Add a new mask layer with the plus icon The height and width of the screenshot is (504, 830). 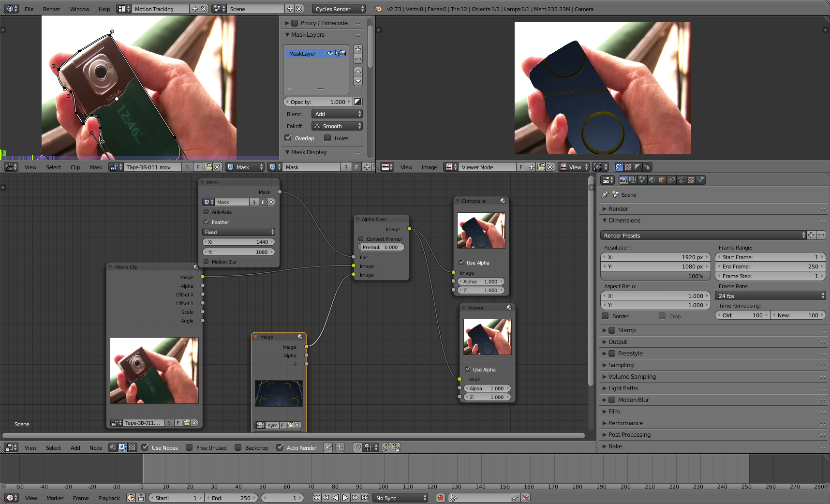[358, 49]
